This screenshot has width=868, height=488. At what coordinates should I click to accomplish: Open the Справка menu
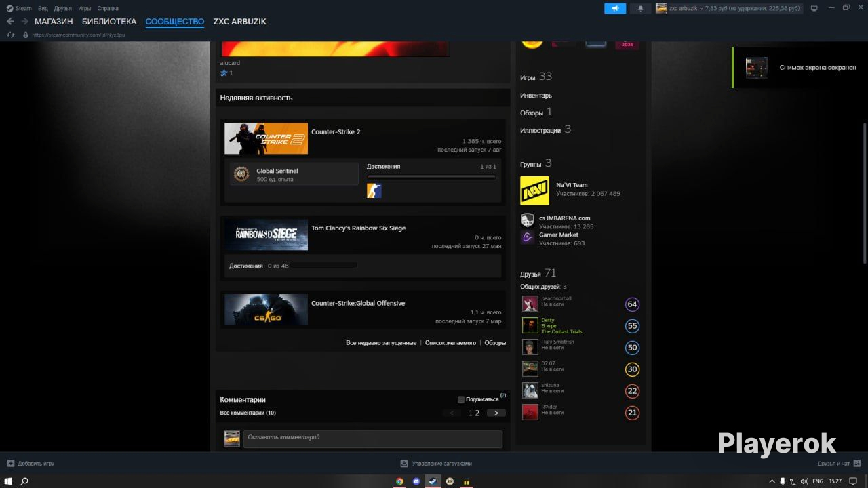point(108,8)
